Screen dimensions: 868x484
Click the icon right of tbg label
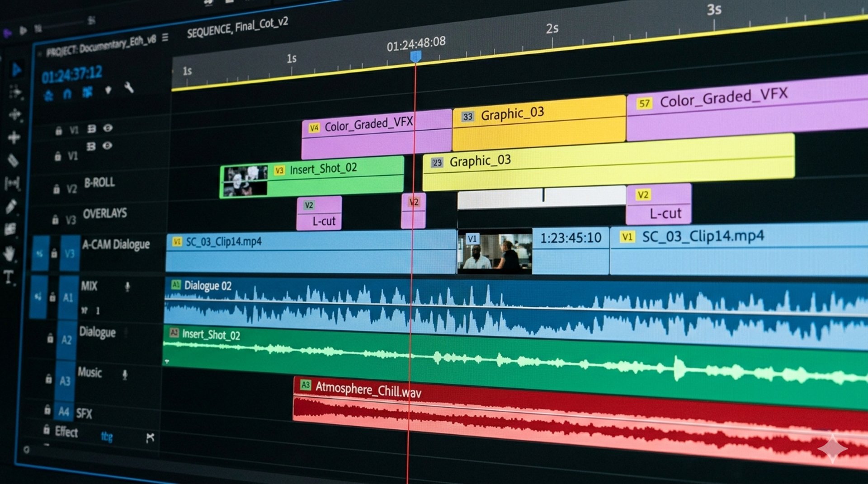[150, 437]
